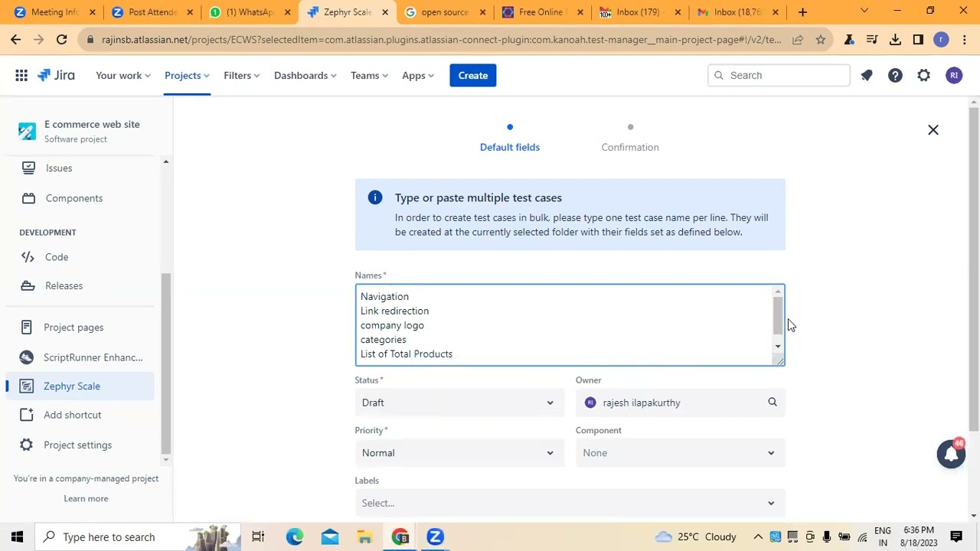Open the Windows Start button
Image resolution: width=980 pixels, height=551 pixels.
17,536
